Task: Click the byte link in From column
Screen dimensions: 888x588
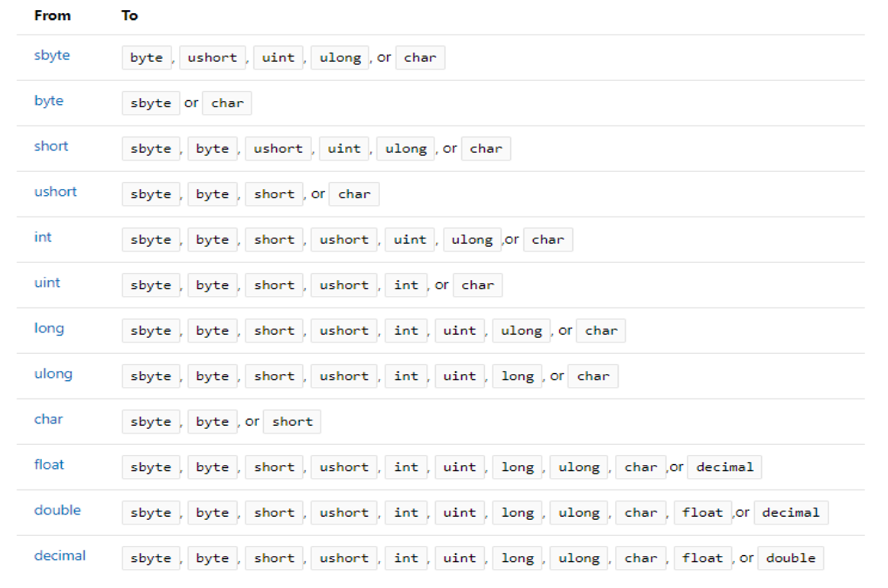Action: (x=49, y=101)
